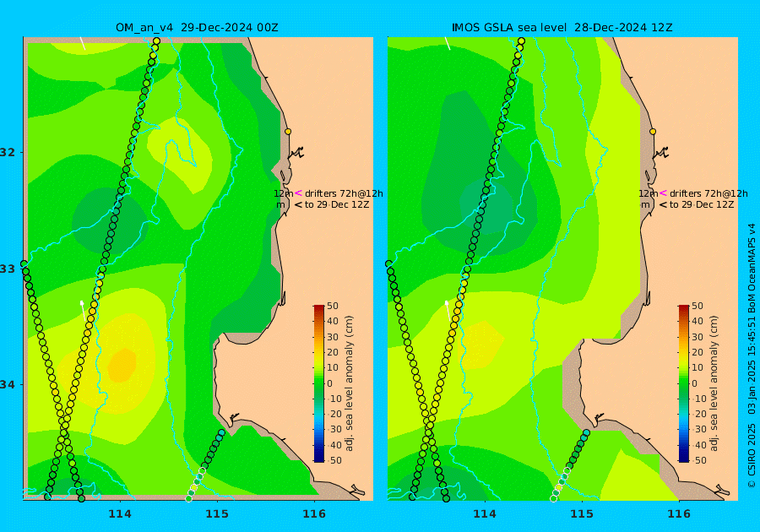The height and width of the screenshot is (532, 760).
Task: Click colorbar value 0 on left legend
Action: coord(330,383)
